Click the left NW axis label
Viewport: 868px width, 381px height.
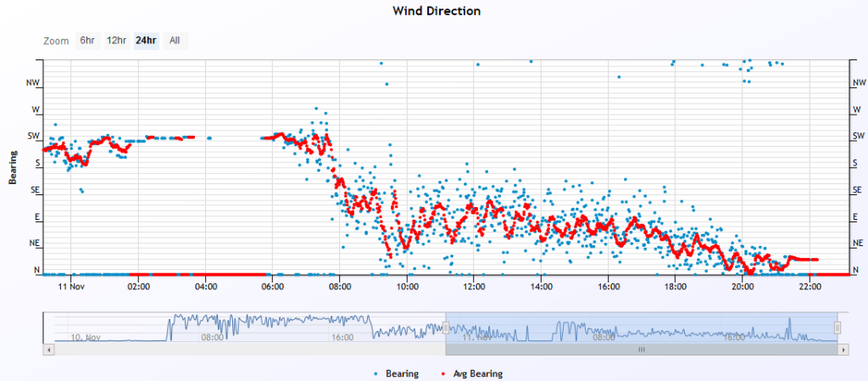pyautogui.click(x=33, y=83)
